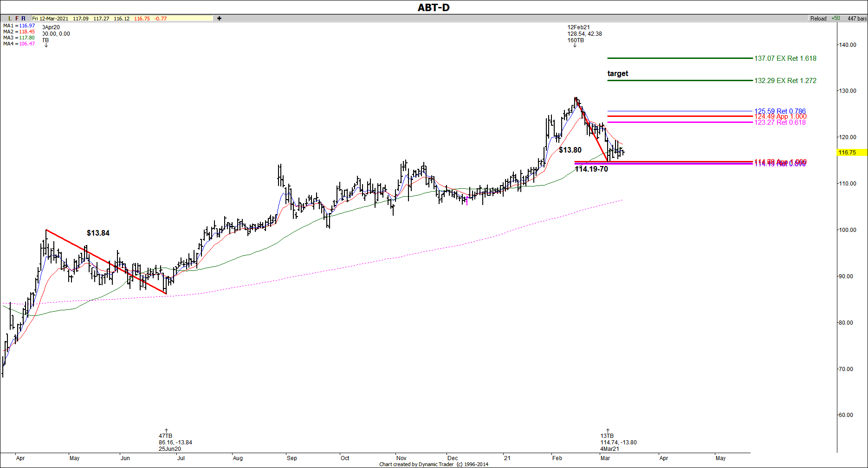Screen dimensions: 868x468
Task: Click the F button in chart toolbar
Action: 17,19
